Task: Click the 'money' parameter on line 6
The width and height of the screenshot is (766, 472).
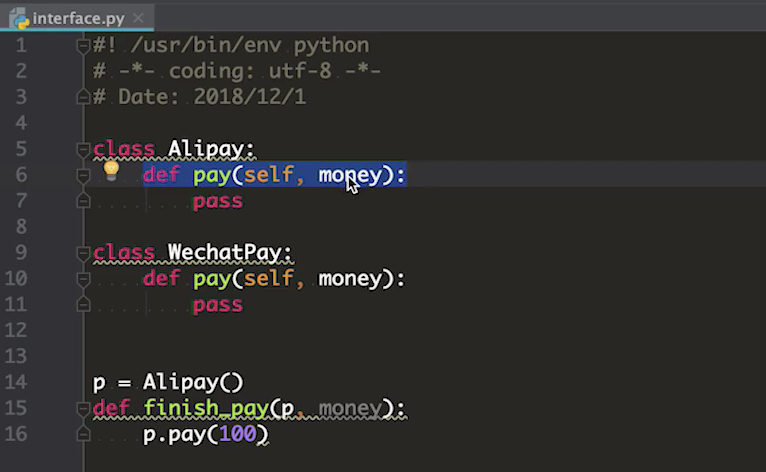Action: click(x=350, y=176)
